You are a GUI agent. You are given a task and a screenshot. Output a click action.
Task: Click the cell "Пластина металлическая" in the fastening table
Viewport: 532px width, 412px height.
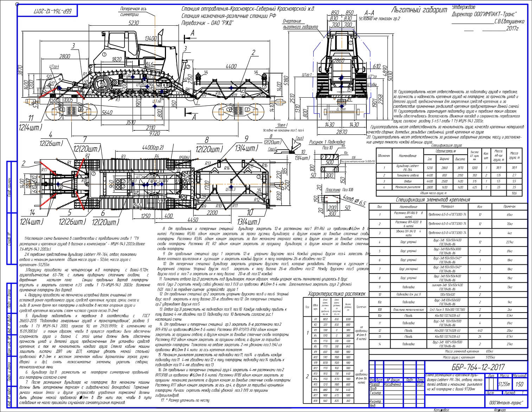[x=409, y=310]
